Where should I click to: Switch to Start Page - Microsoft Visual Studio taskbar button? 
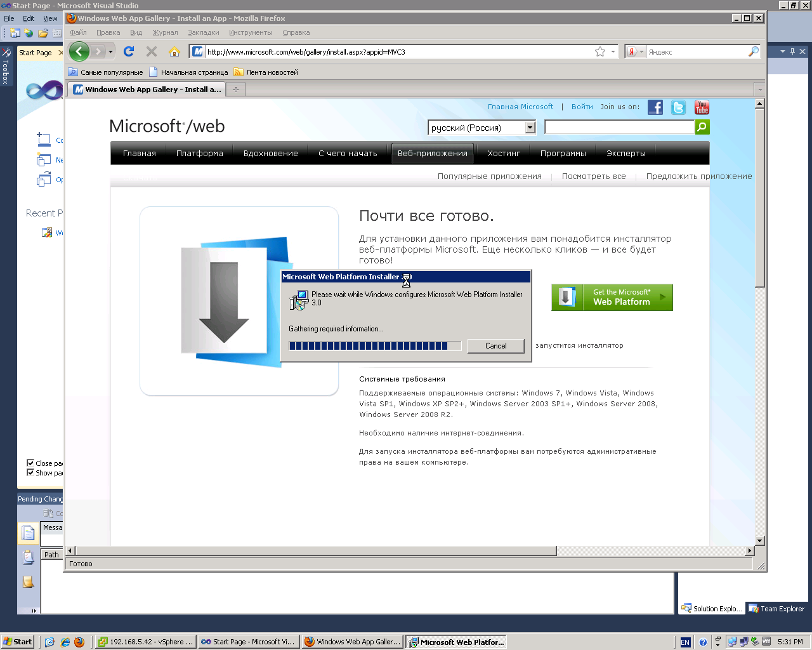pyautogui.click(x=248, y=642)
